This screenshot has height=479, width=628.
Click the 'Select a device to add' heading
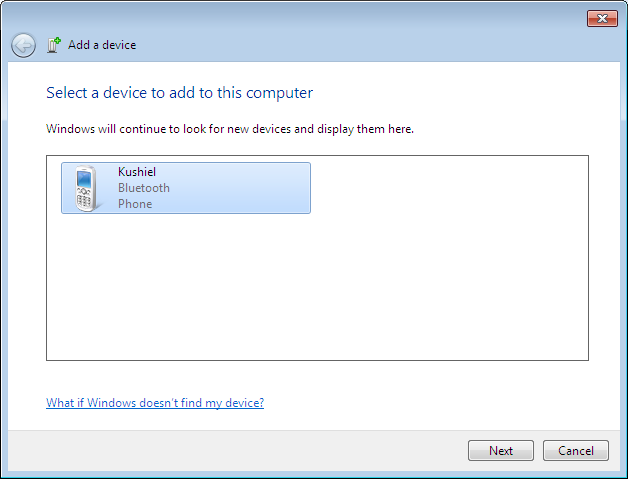180,93
